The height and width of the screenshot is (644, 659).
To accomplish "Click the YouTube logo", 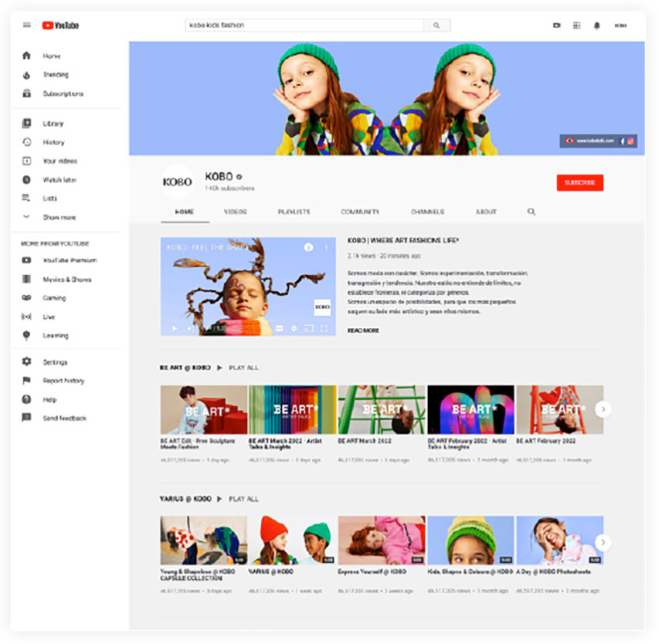I will (60, 25).
